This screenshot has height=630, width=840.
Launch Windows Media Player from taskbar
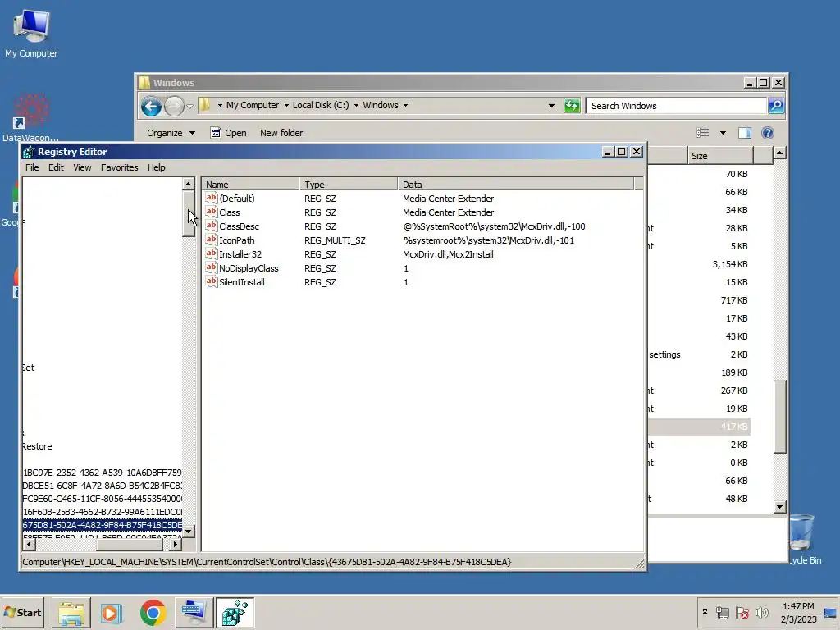pos(112,613)
